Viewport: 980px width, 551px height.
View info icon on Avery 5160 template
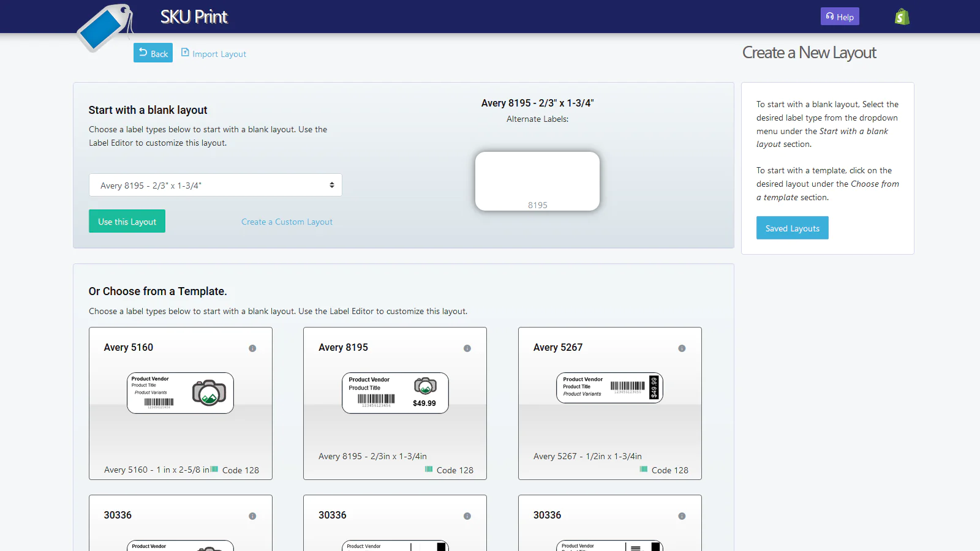[x=253, y=349]
